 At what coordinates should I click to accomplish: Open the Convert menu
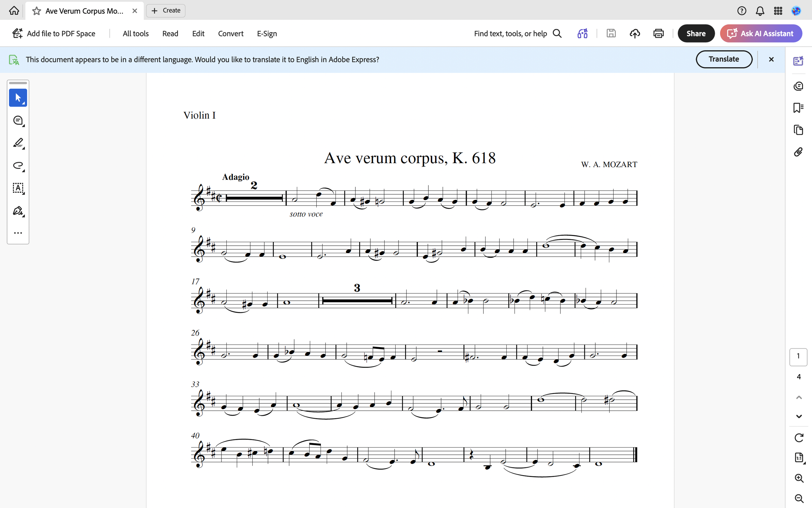click(x=231, y=33)
